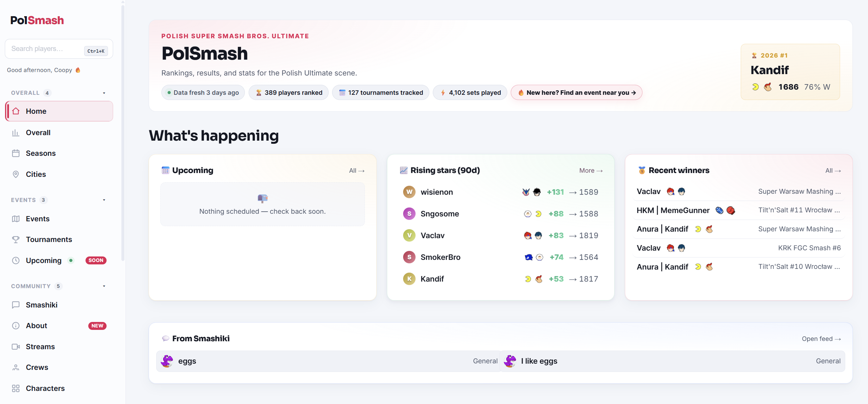This screenshot has height=404, width=868.
Task: Open Seasons via its calendar icon
Action: 16,153
